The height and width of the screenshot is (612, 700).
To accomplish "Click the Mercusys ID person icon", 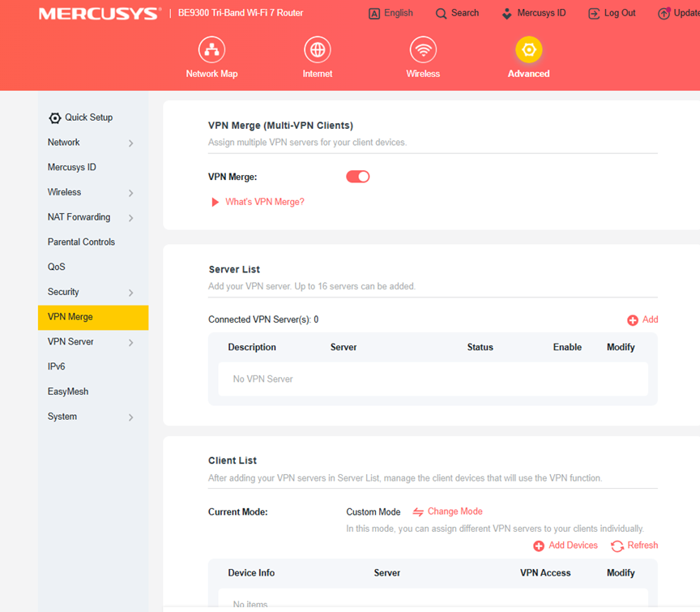I will (x=506, y=14).
